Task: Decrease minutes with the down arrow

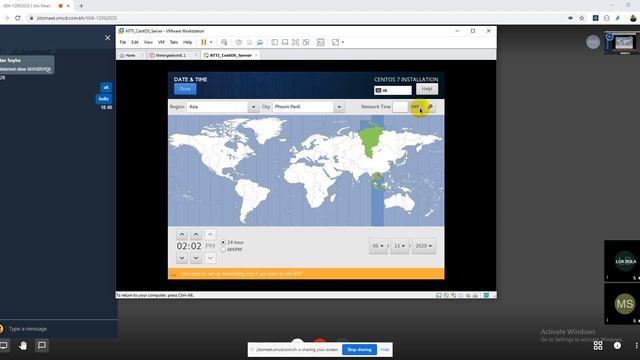Action: click(196, 258)
